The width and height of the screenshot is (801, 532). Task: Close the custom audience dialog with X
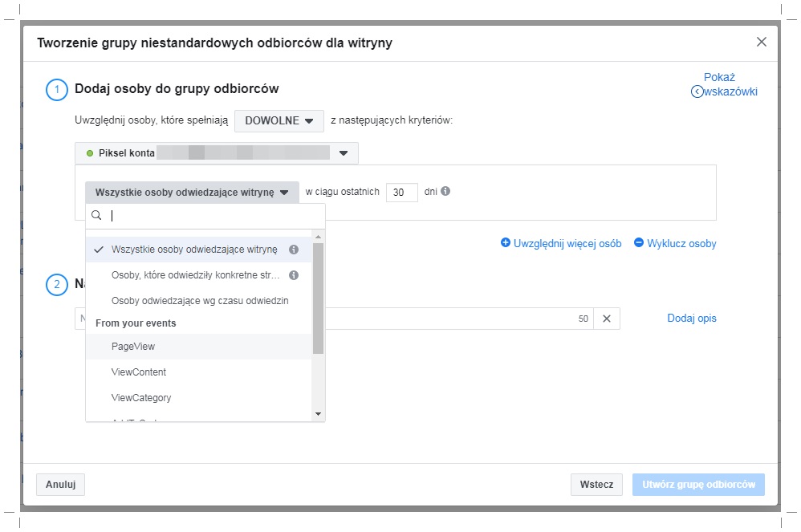pos(761,42)
